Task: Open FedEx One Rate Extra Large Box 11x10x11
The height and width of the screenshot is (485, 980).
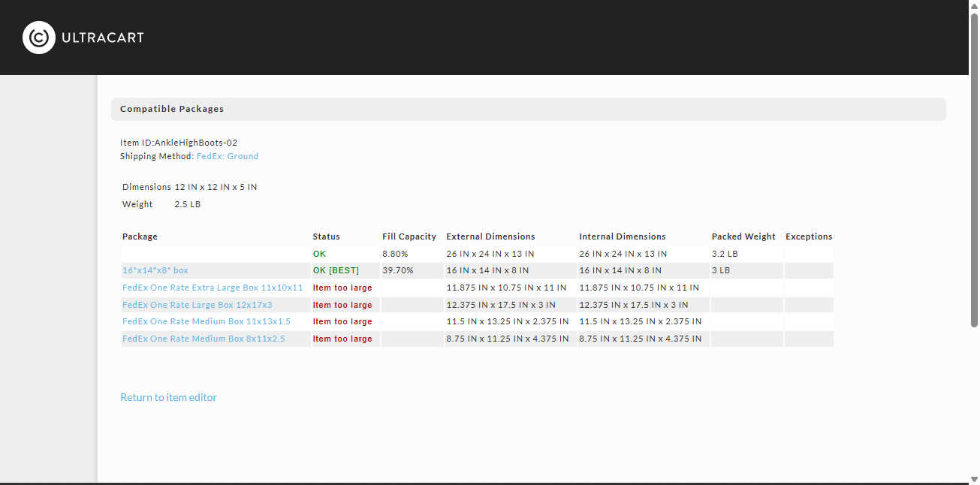Action: (x=213, y=288)
